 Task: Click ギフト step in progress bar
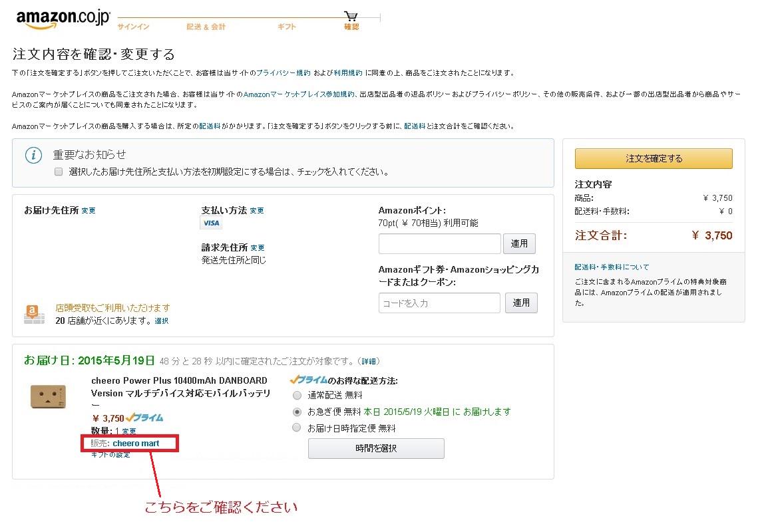287,27
